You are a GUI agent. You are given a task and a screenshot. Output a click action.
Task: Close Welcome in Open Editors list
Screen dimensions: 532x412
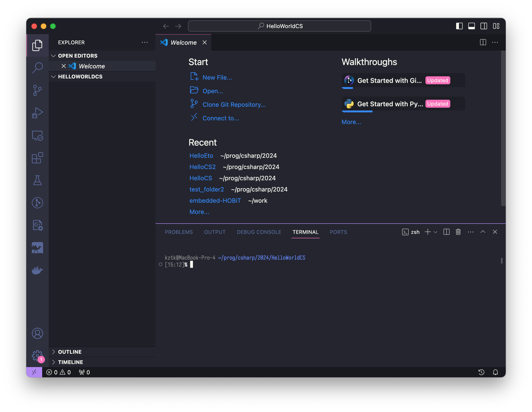pos(64,66)
